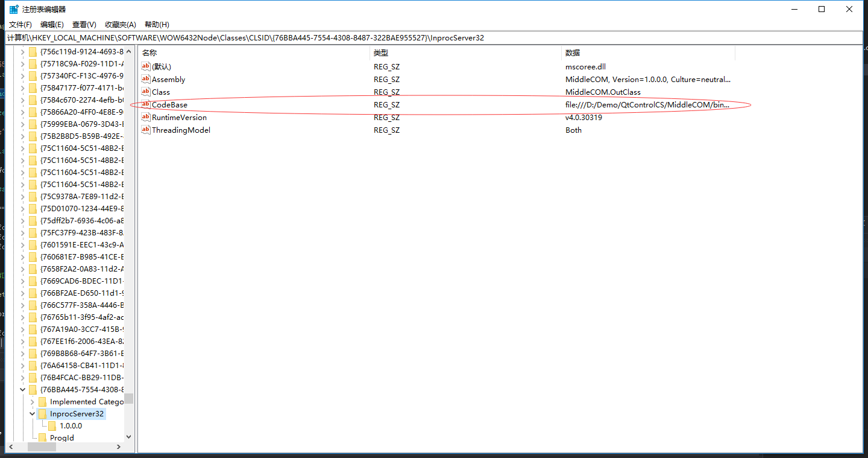Click folder icon of {76BBA445-7554-4308 key
Screen dimensions: 868x458
[x=33, y=389]
